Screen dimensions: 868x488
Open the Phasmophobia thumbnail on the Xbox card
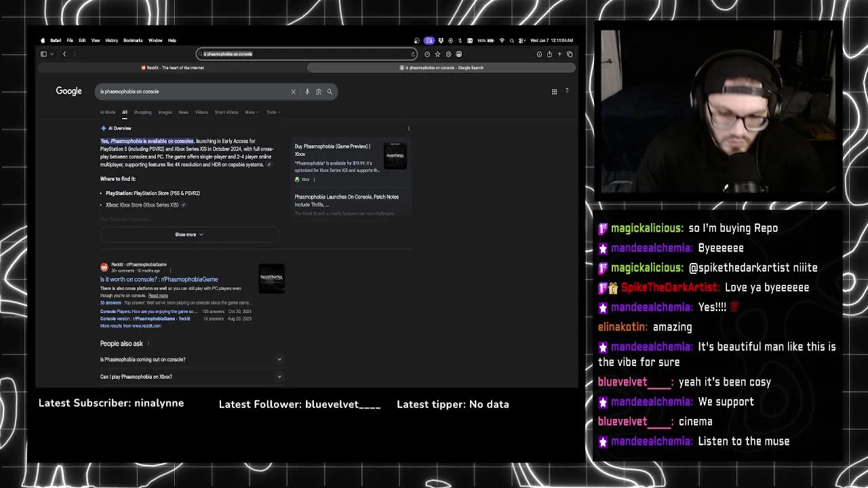click(395, 156)
